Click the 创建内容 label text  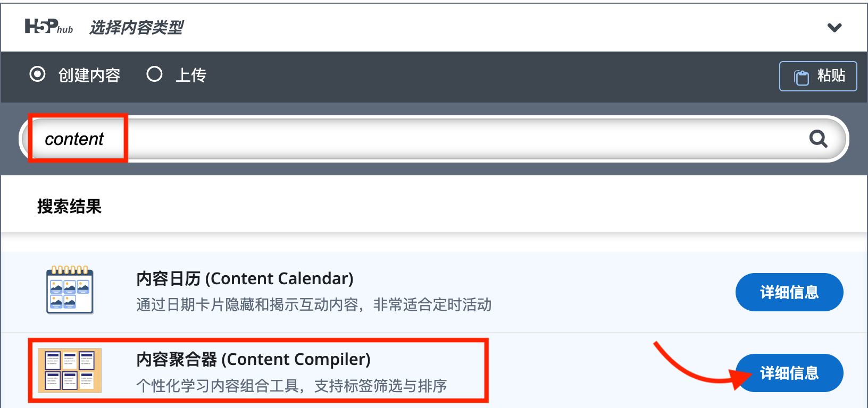(x=89, y=75)
